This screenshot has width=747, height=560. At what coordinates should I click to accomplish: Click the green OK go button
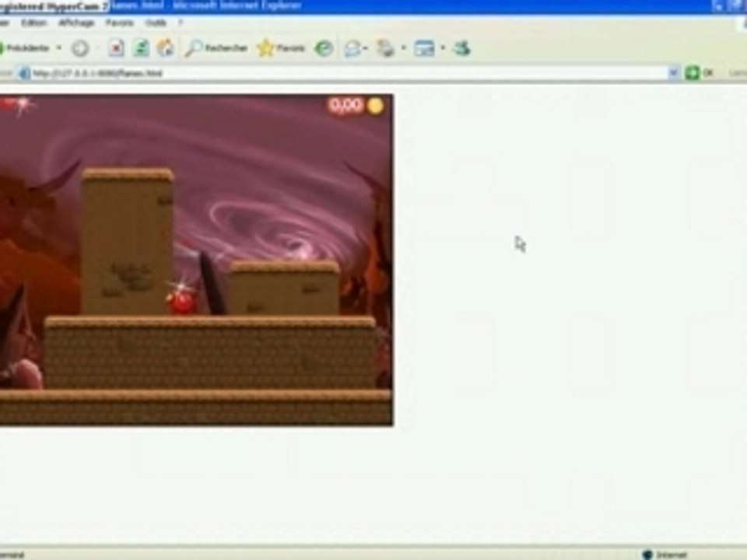699,73
